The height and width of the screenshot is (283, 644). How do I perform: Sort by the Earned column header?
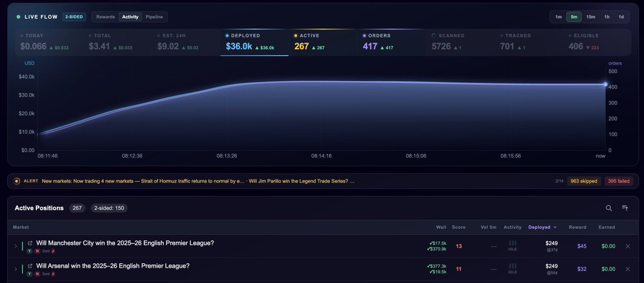(606, 227)
